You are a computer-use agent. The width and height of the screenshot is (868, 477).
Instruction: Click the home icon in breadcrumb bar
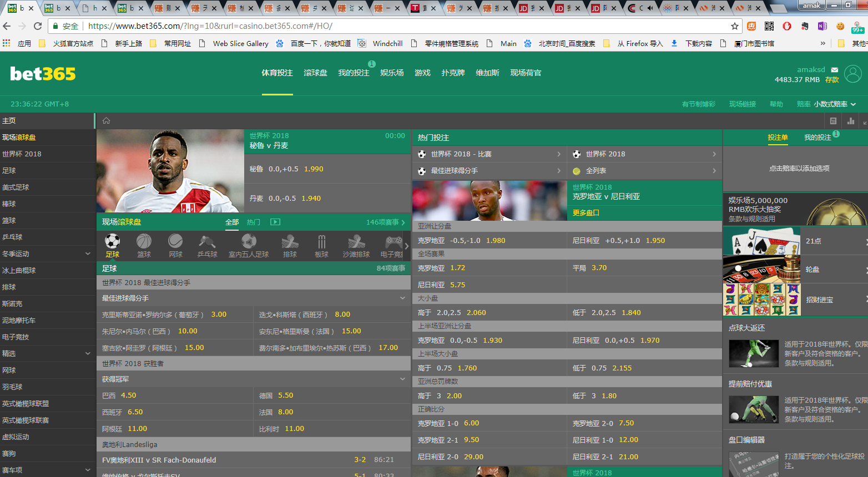[x=106, y=121]
